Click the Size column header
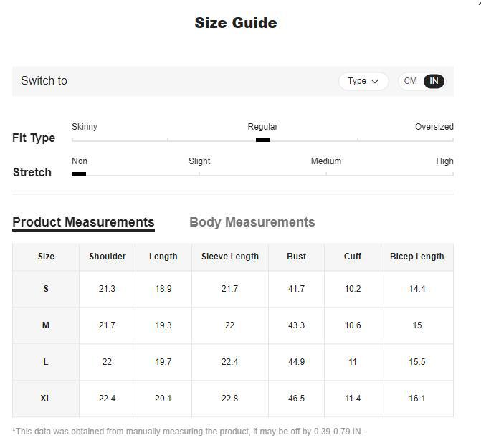The height and width of the screenshot is (448, 481). tap(46, 257)
